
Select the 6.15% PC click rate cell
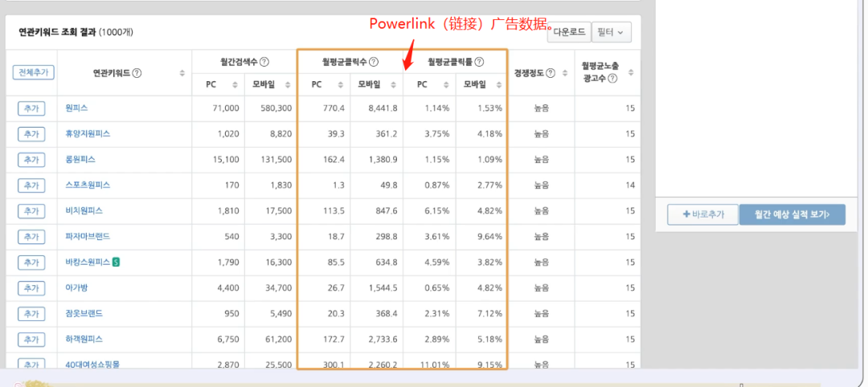[x=429, y=211]
